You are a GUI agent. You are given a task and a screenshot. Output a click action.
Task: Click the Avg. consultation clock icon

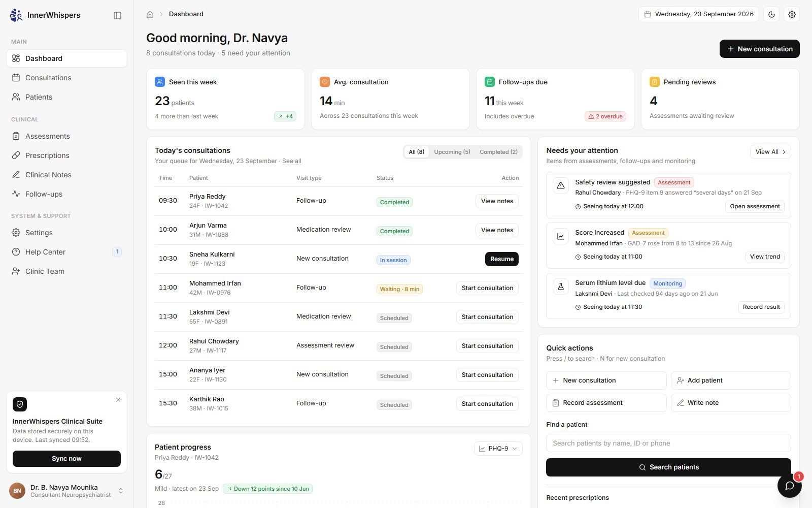pyautogui.click(x=325, y=82)
